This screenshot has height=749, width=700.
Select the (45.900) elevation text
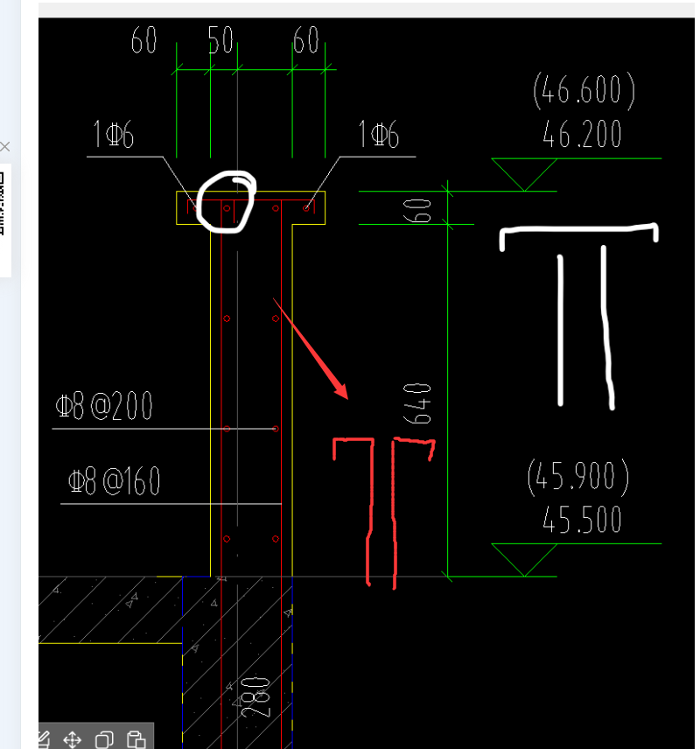coord(578,476)
